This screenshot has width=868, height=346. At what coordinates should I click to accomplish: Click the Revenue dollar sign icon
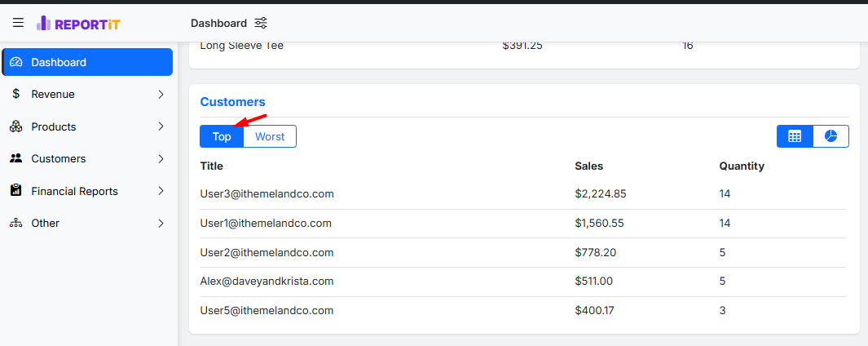pyautogui.click(x=16, y=95)
